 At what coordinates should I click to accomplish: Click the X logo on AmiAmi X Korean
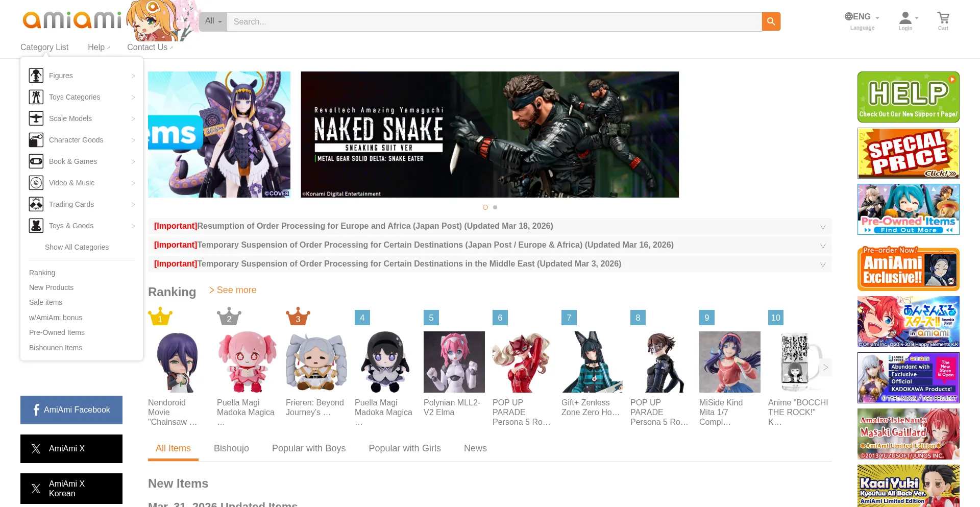(x=36, y=489)
